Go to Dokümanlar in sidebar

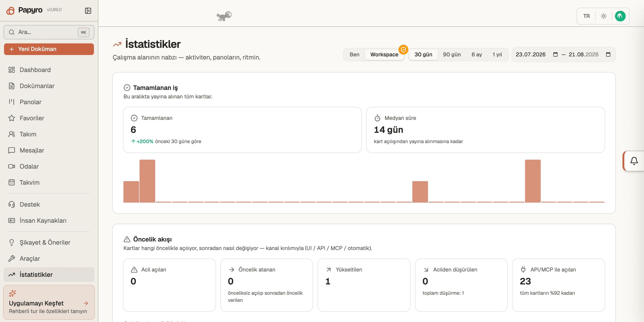tap(49, 86)
